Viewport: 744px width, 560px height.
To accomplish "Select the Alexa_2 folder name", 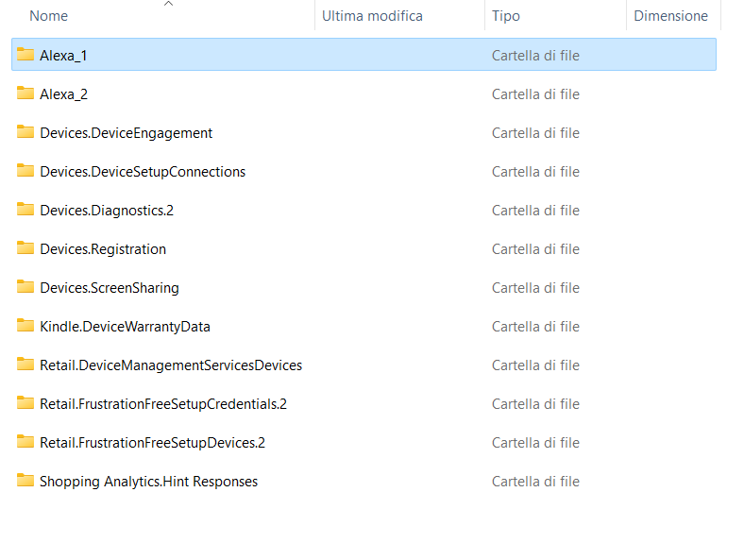I will pyautogui.click(x=63, y=94).
